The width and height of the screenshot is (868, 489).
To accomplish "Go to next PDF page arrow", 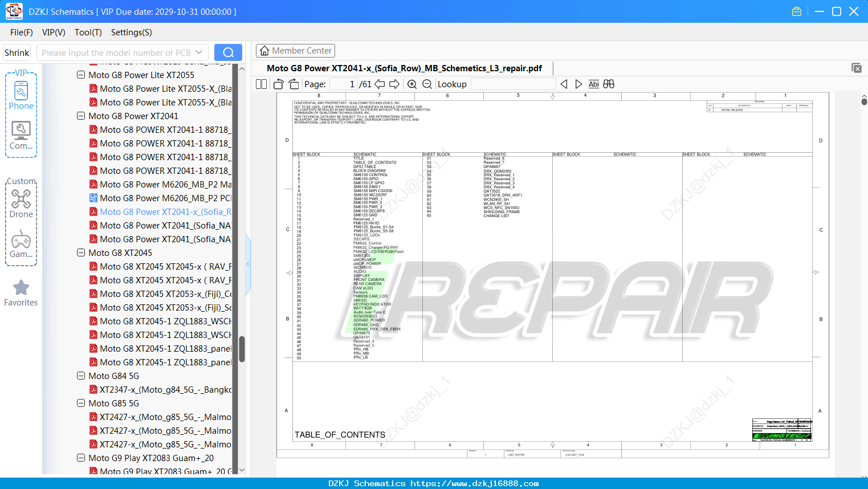I will click(x=394, y=84).
